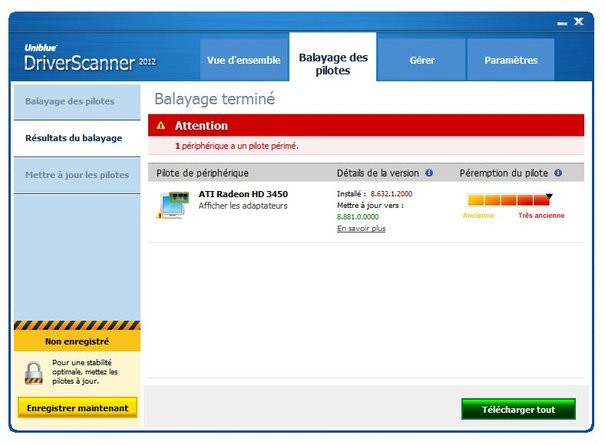Select Résultats du balayage in the sidebar

[x=77, y=138]
